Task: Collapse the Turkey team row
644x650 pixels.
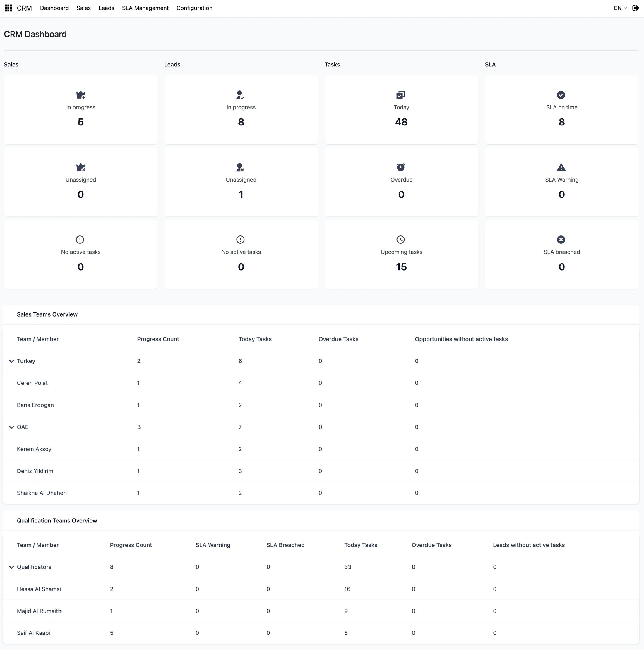Action: (x=11, y=361)
